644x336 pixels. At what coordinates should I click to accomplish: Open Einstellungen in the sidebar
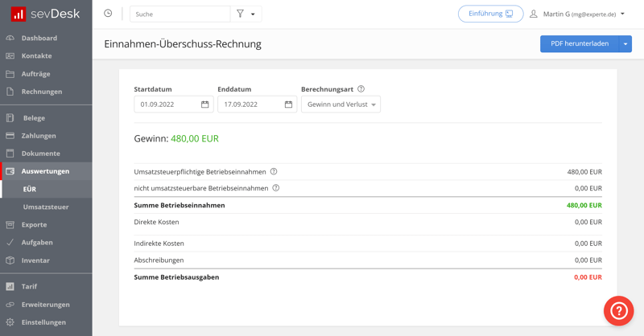pos(43,322)
